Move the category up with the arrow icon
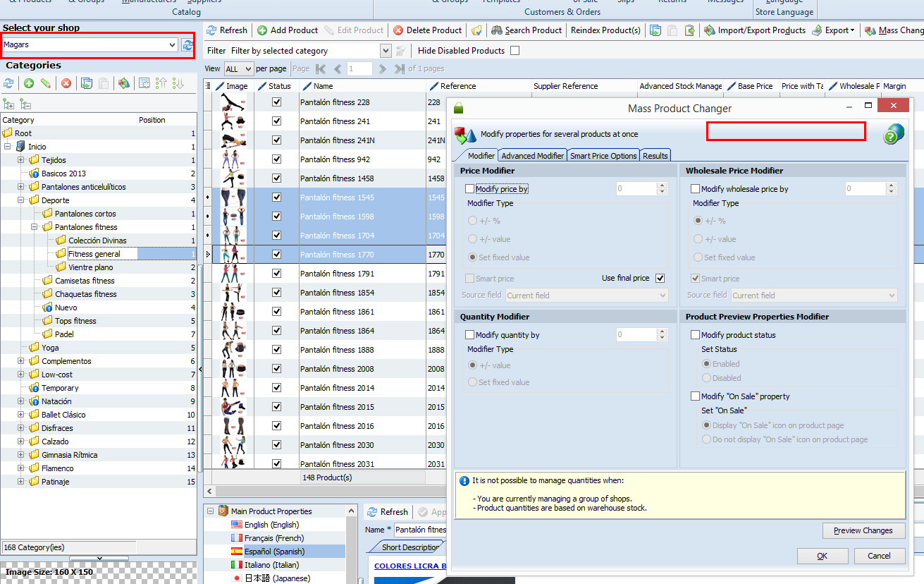The height and width of the screenshot is (584, 924). [161, 83]
